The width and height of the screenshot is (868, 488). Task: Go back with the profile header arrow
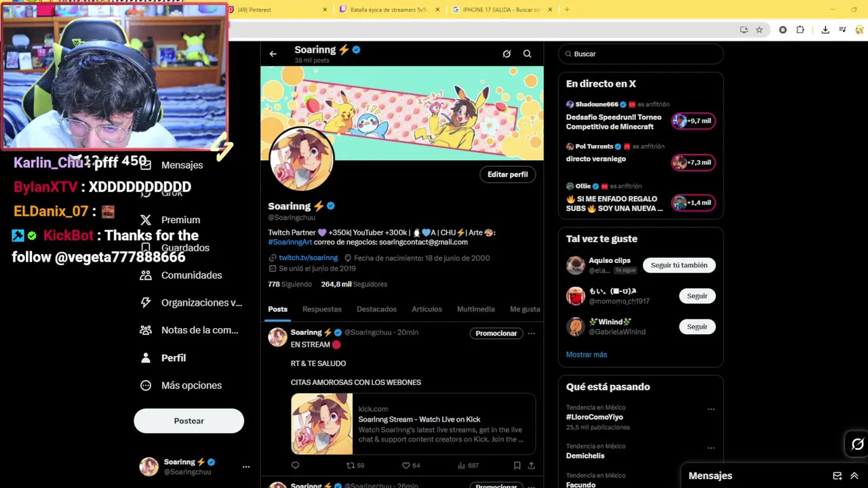pos(273,54)
